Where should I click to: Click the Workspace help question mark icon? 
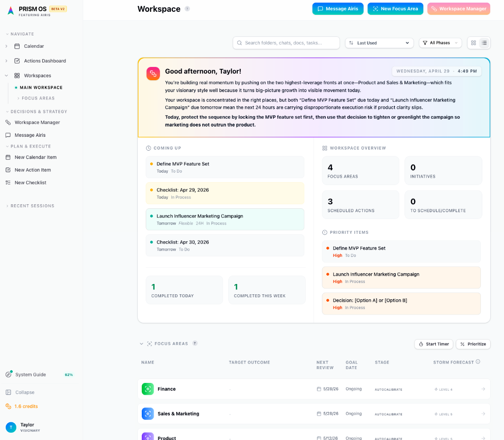click(x=187, y=9)
